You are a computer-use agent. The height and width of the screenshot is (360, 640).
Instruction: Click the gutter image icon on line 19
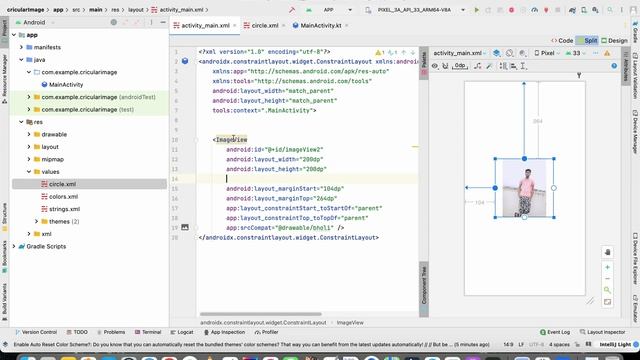click(x=185, y=227)
